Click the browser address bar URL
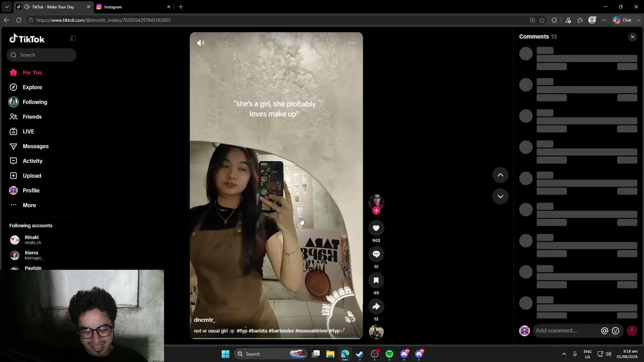The height and width of the screenshot is (362, 644). pyautogui.click(x=103, y=20)
